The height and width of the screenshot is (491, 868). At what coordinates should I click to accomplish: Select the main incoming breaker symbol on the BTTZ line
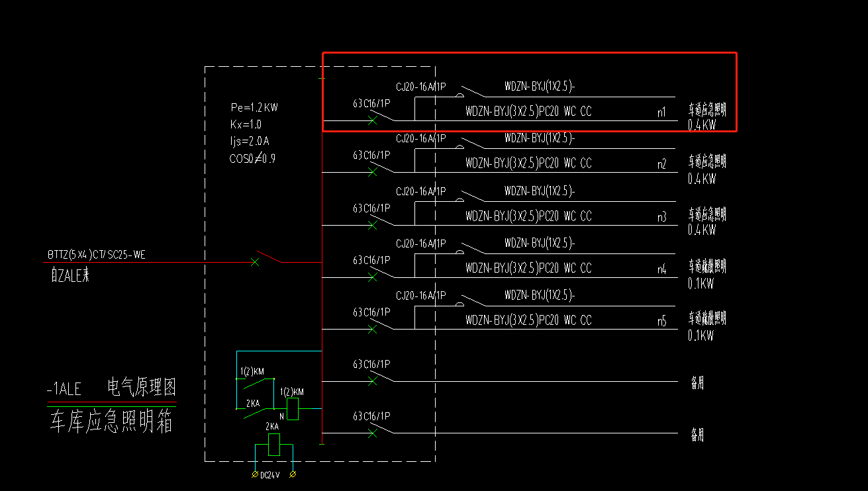coord(267,258)
